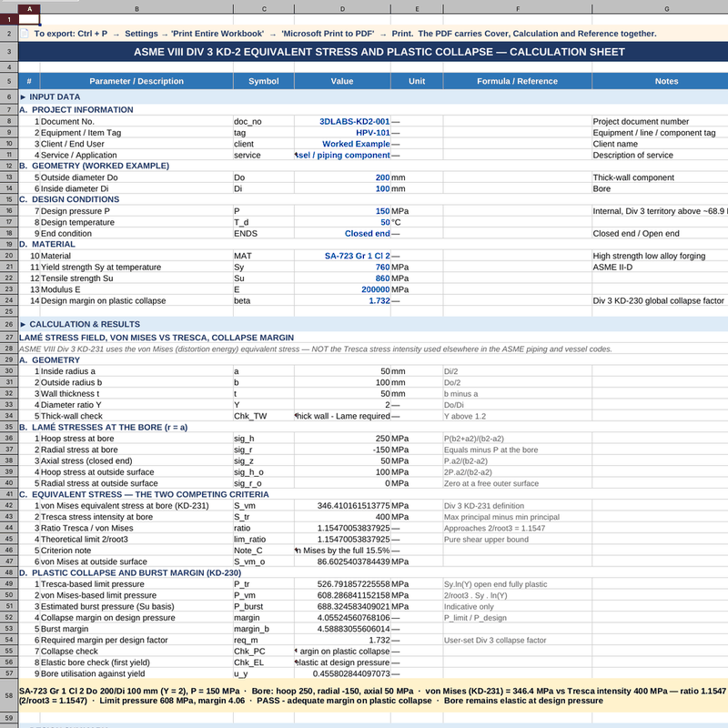The height and width of the screenshot is (728, 728).
Task: Click the 'LAMÉ STRESS FIELD' heading in row 27
Action: (x=157, y=338)
